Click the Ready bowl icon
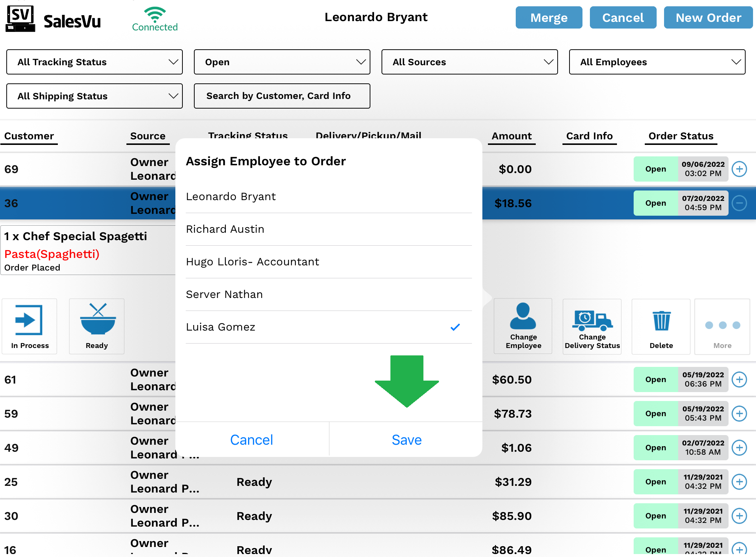756x557 pixels. click(98, 319)
